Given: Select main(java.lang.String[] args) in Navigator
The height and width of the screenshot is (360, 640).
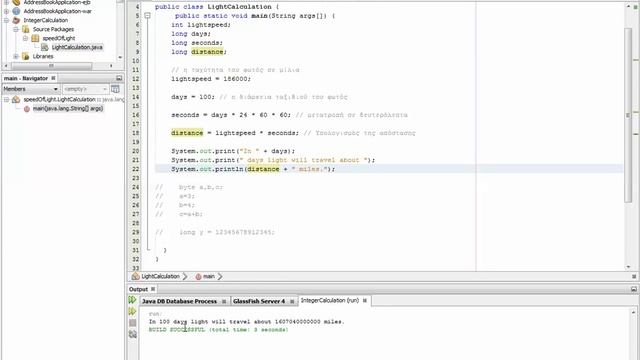Looking at the screenshot, I should tap(68, 109).
